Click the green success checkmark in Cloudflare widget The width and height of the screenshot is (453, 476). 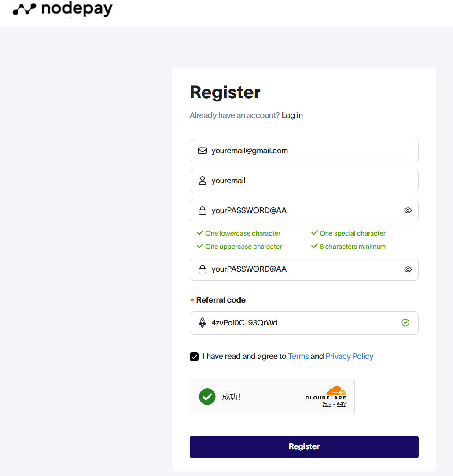(x=207, y=397)
